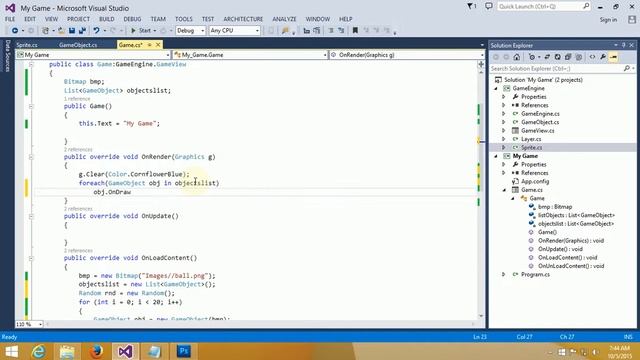Click the editor horizontal scrollbar
This screenshot has width=640, height=360.
click(x=260, y=324)
